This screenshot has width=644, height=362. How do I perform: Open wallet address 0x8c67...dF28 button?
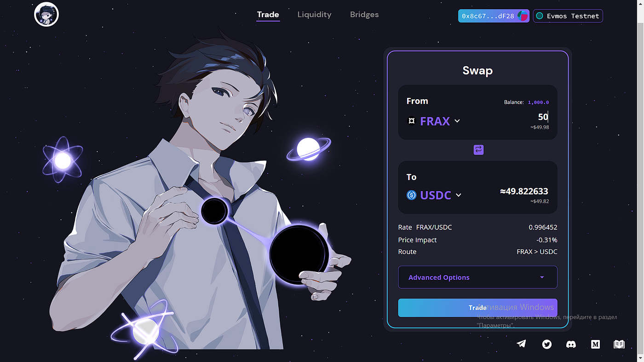click(x=494, y=16)
